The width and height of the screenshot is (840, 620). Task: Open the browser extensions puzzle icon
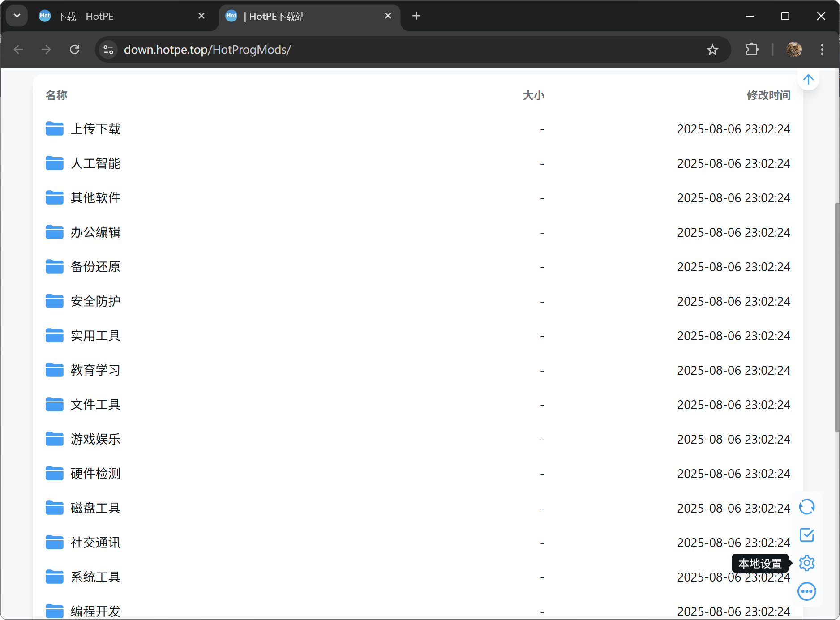pyautogui.click(x=752, y=50)
